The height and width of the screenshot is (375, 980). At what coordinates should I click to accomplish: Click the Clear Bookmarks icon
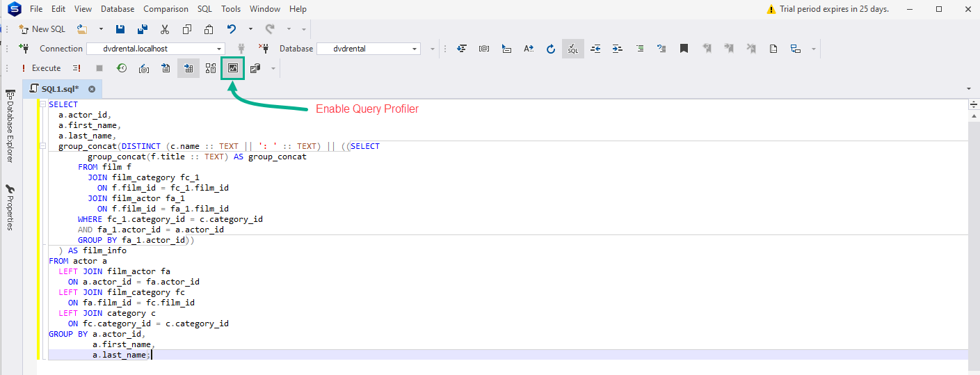click(752, 49)
